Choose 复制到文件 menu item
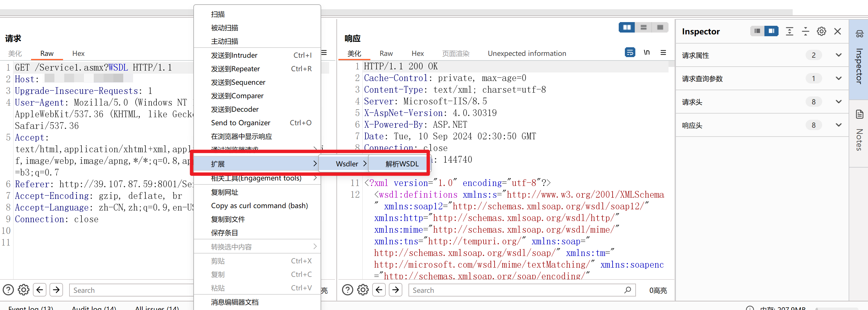The height and width of the screenshot is (310, 868). point(257,219)
